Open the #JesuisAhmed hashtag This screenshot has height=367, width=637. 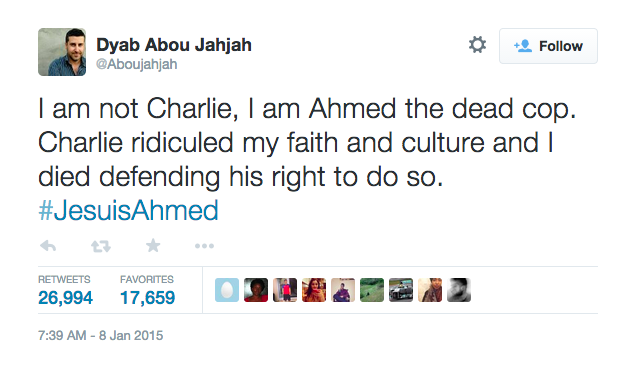pos(128,210)
